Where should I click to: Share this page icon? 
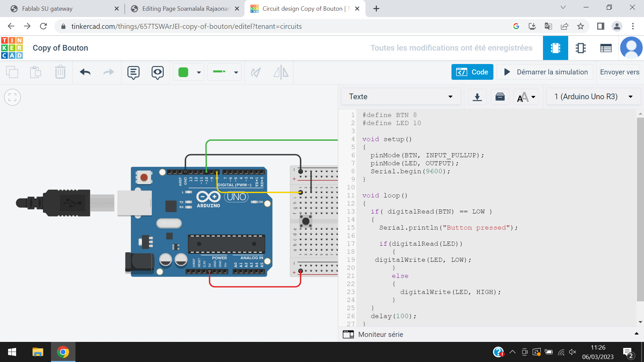(565, 26)
